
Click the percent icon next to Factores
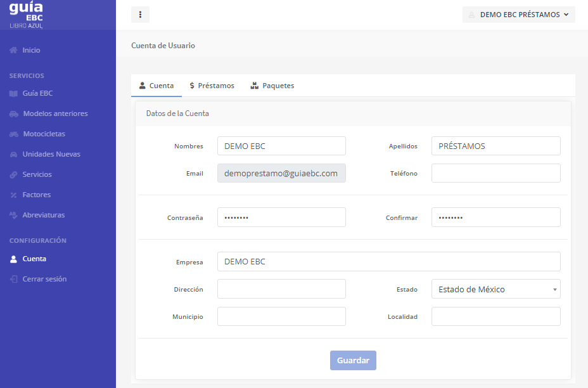(13, 195)
